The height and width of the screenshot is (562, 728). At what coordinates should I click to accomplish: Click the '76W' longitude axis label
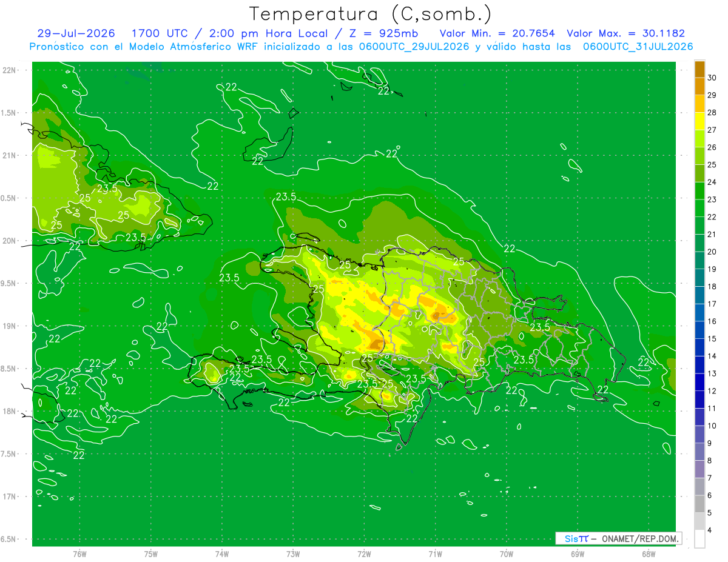[79, 554]
